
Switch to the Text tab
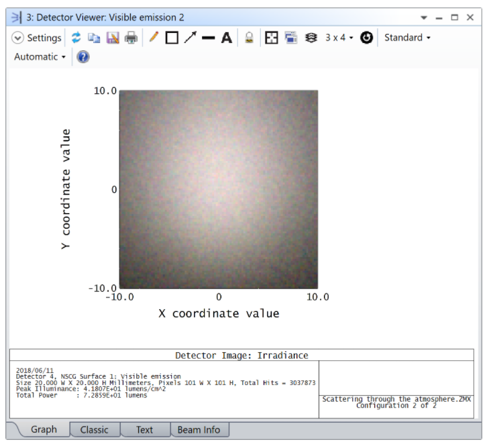144,430
